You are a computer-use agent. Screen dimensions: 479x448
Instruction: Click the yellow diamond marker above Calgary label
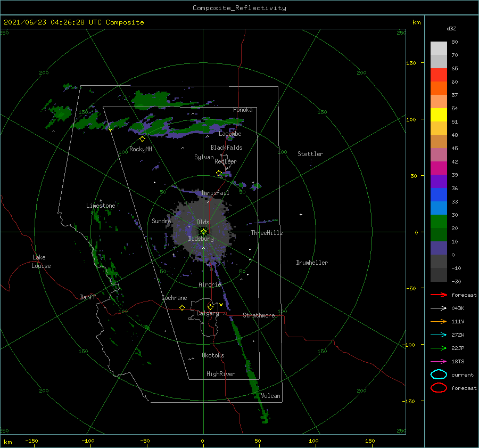click(210, 307)
